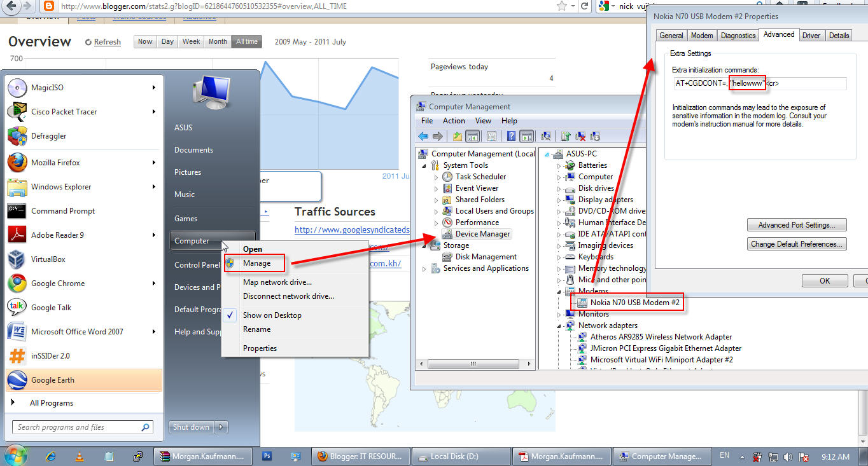Click the bookmark star in the address bar
868x466 pixels.
[562, 6]
